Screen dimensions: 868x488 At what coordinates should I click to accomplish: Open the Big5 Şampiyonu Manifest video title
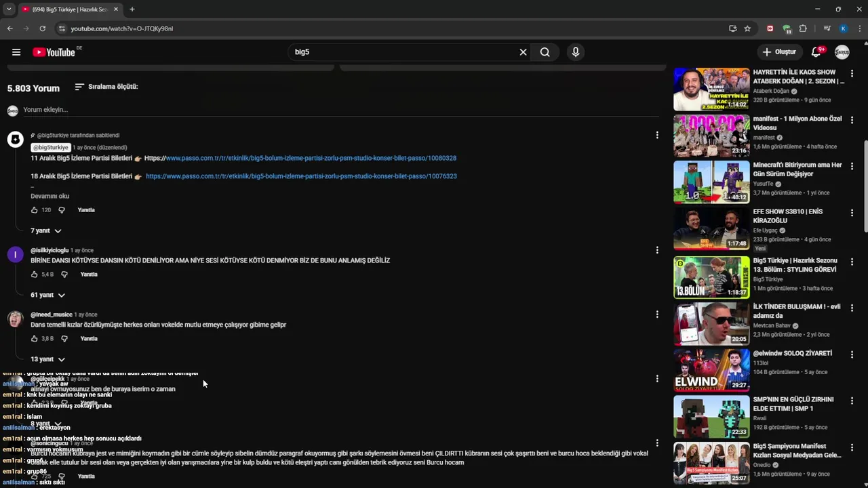pyautogui.click(x=797, y=451)
